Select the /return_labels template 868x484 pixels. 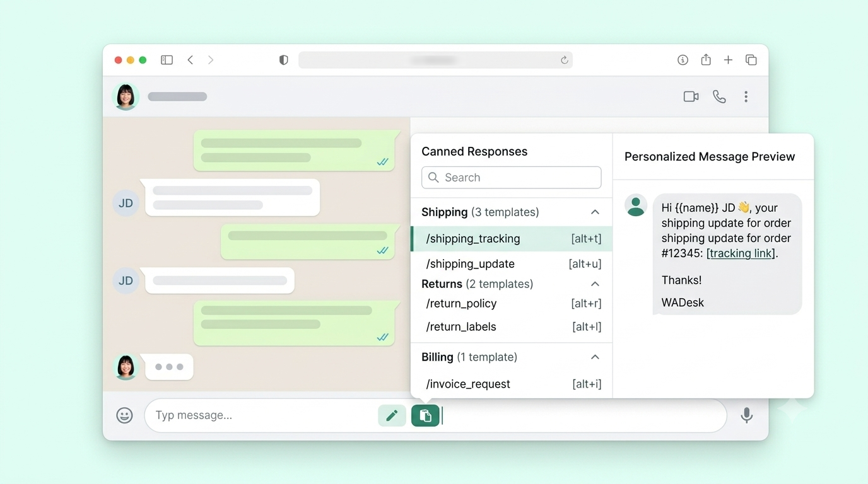pos(511,327)
